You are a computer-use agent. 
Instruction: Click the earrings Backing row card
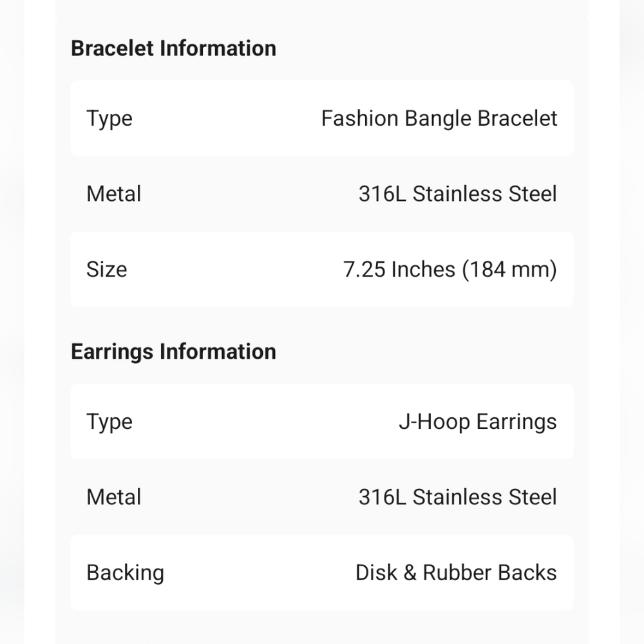pos(322,573)
